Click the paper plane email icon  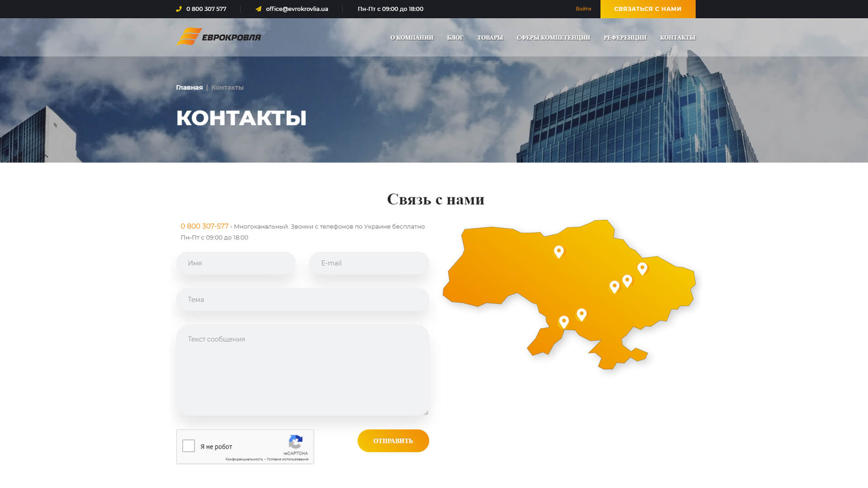point(258,9)
